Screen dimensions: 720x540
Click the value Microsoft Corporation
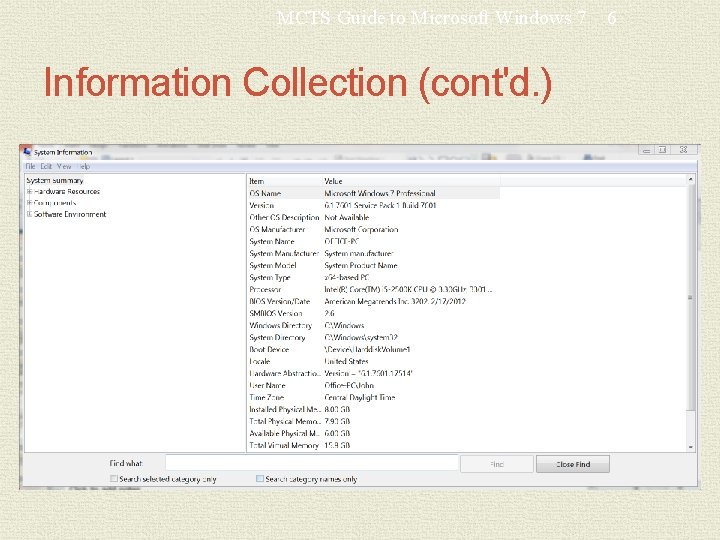click(361, 229)
